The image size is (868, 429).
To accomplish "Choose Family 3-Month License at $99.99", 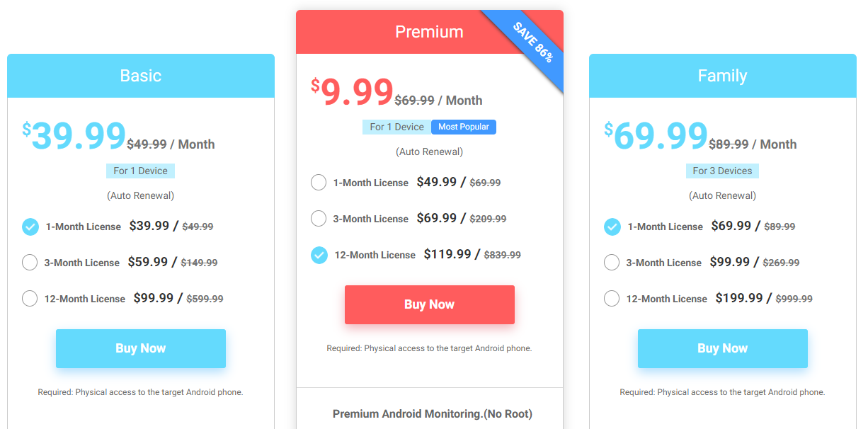I will 612,263.
